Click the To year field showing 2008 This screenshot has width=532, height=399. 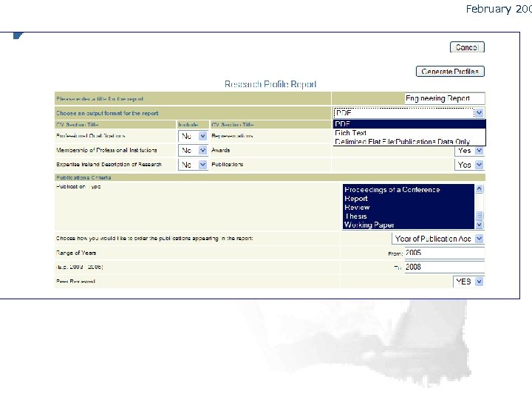(x=445, y=267)
